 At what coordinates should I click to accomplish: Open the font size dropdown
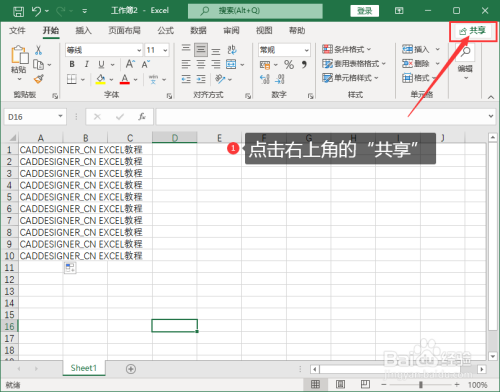pos(165,50)
